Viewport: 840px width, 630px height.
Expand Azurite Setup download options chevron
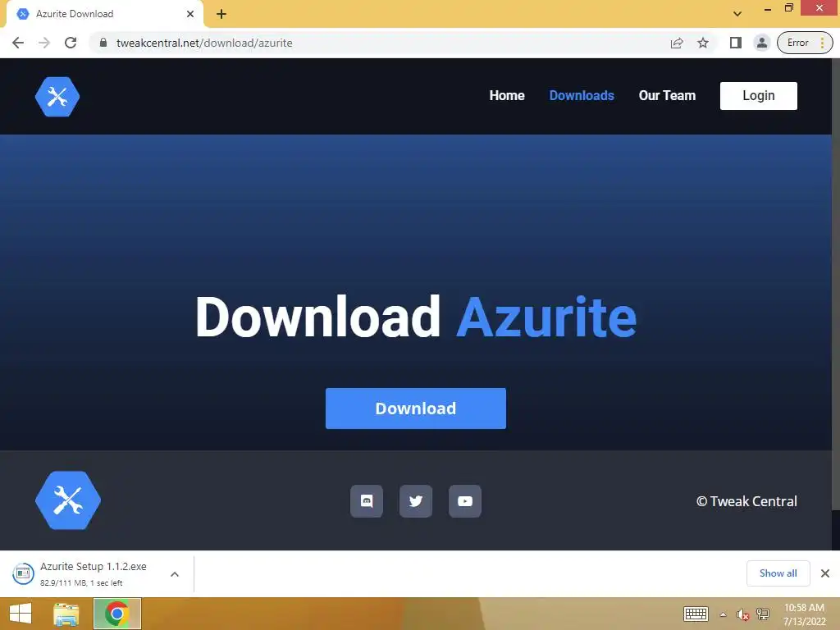tap(175, 574)
